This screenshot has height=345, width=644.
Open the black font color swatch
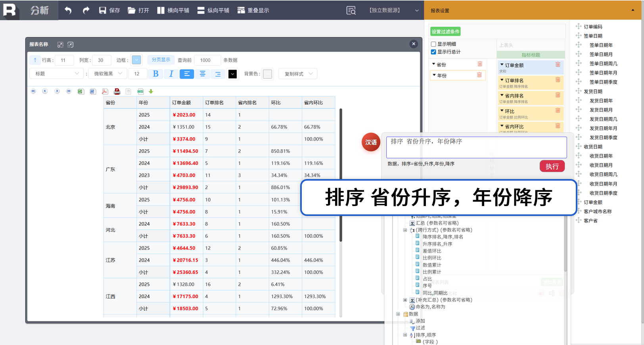point(233,74)
